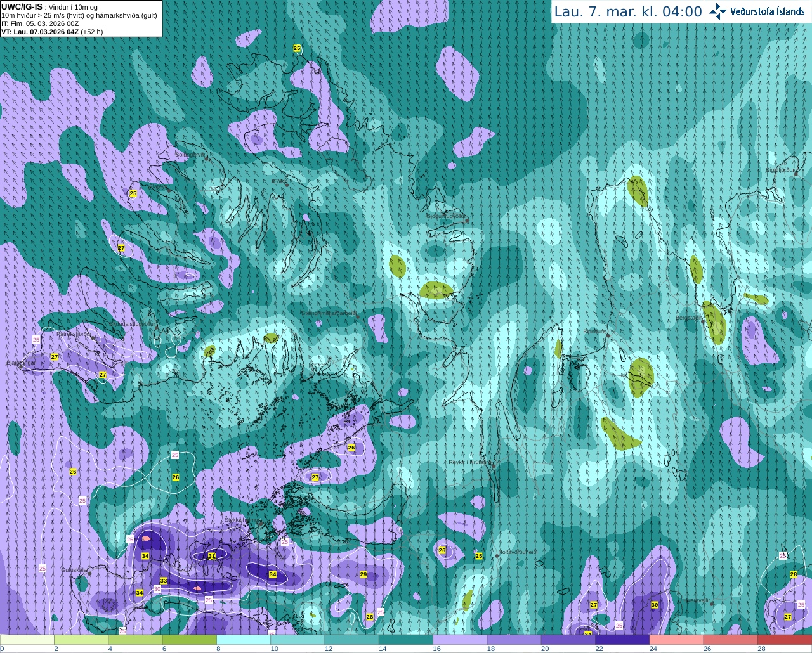Click the yellow 31 gust label
Viewport: 812px width, 653px height.
point(212,556)
